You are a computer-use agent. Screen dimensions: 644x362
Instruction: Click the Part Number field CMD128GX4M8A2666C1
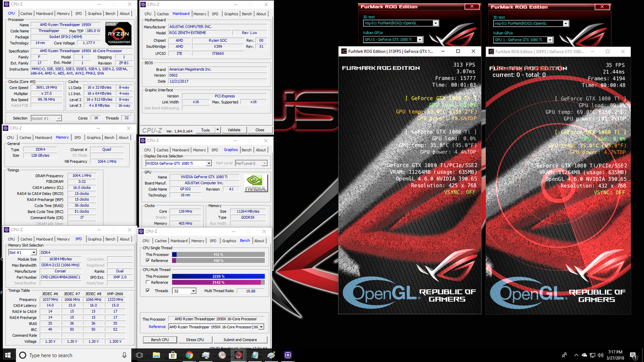click(x=61, y=277)
